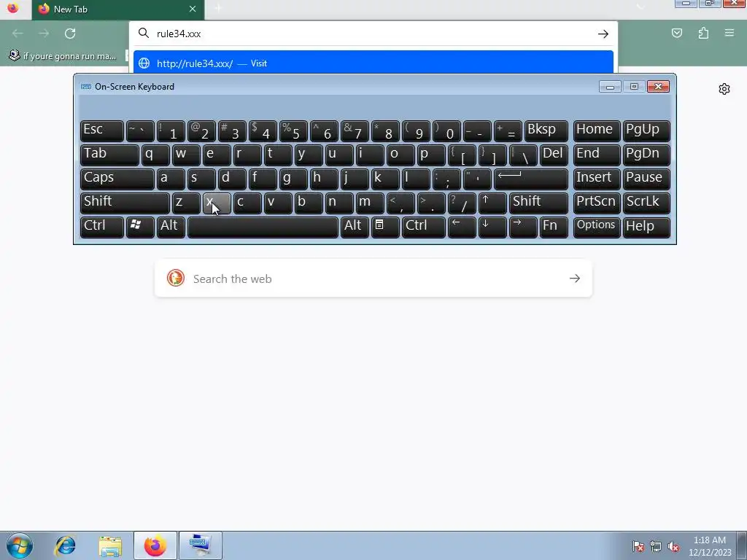Toggle the right Ctrl key
The width and height of the screenshot is (747, 560).
[424, 227]
